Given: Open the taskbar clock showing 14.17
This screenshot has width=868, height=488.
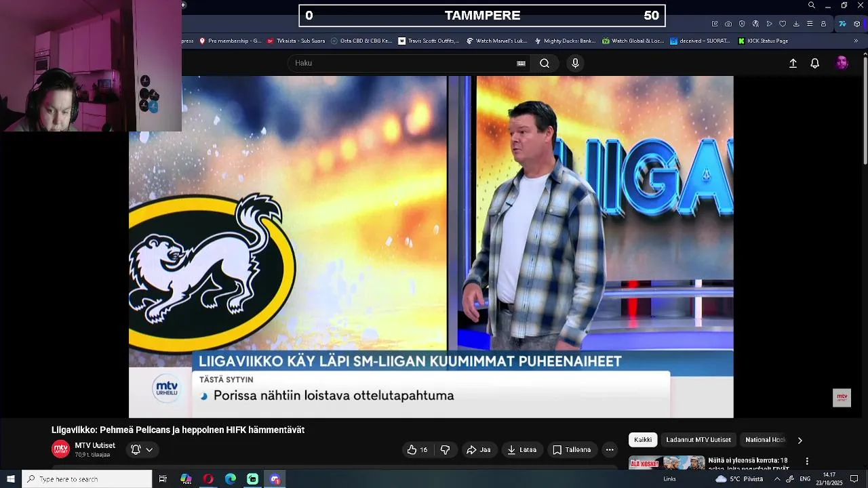Looking at the screenshot, I should click(829, 479).
